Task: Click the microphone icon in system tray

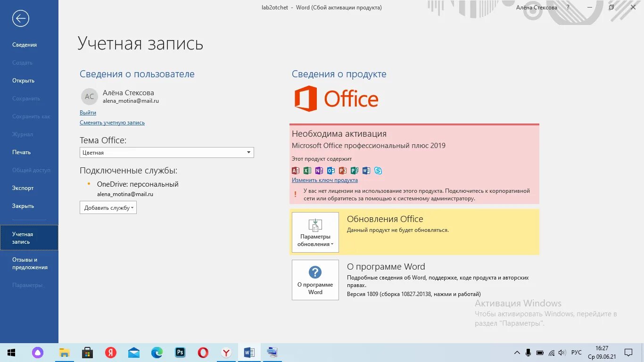Action: [x=528, y=353]
